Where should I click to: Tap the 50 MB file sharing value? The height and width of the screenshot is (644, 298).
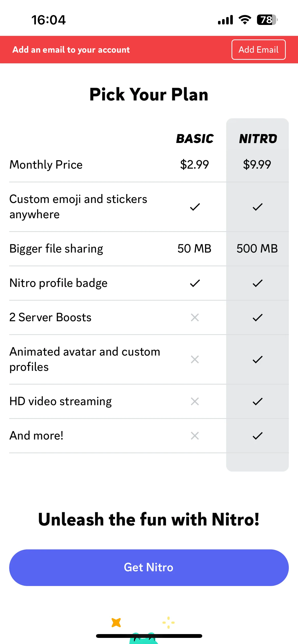tap(195, 248)
